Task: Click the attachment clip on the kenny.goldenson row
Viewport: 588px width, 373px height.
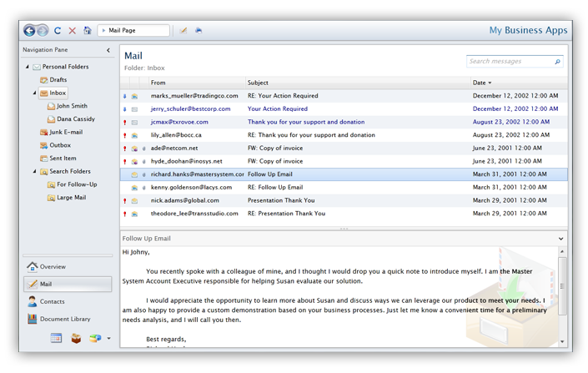Action: pyautogui.click(x=144, y=188)
